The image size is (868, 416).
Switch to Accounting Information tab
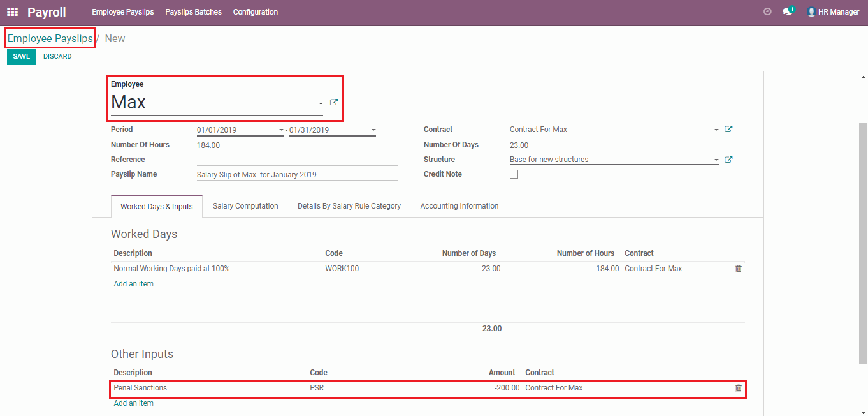pyautogui.click(x=459, y=206)
